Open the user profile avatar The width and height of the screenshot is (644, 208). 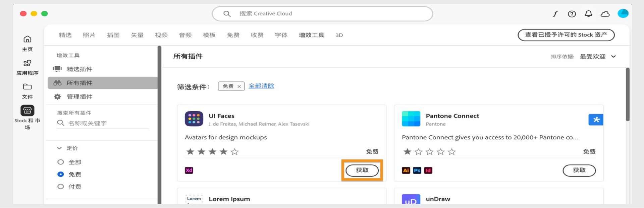click(623, 13)
